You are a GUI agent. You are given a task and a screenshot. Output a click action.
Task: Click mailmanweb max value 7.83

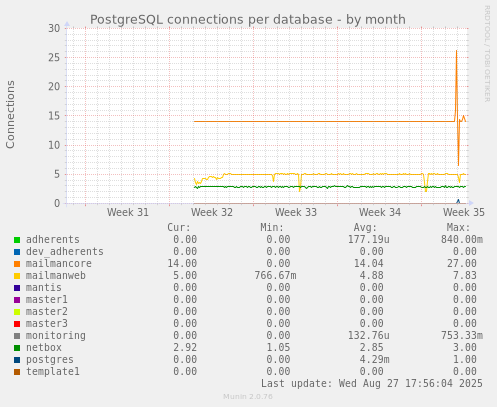[465, 275]
